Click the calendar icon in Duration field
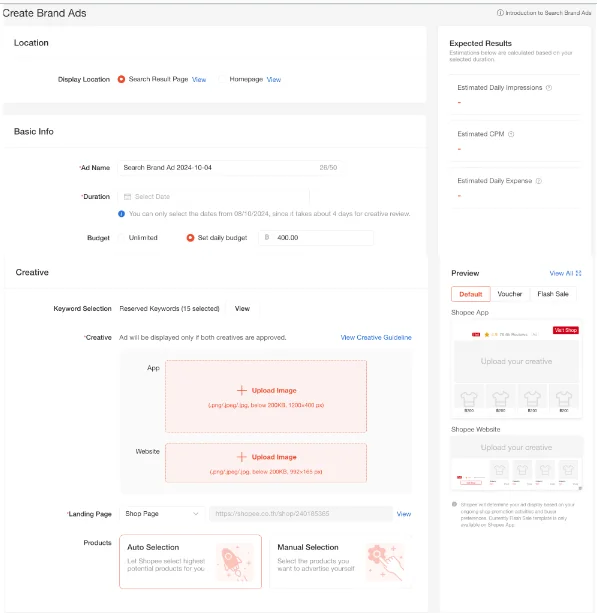Image resolution: width=597 pixels, height=613 pixels. point(127,197)
